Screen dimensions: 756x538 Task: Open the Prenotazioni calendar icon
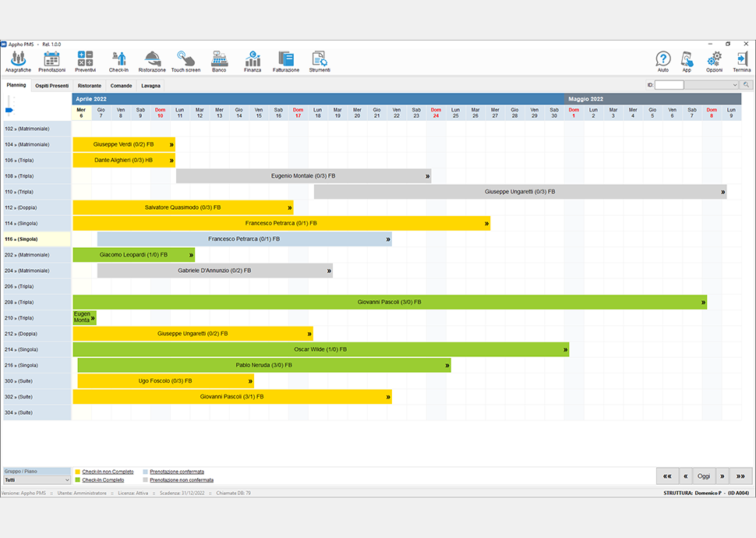click(x=51, y=62)
